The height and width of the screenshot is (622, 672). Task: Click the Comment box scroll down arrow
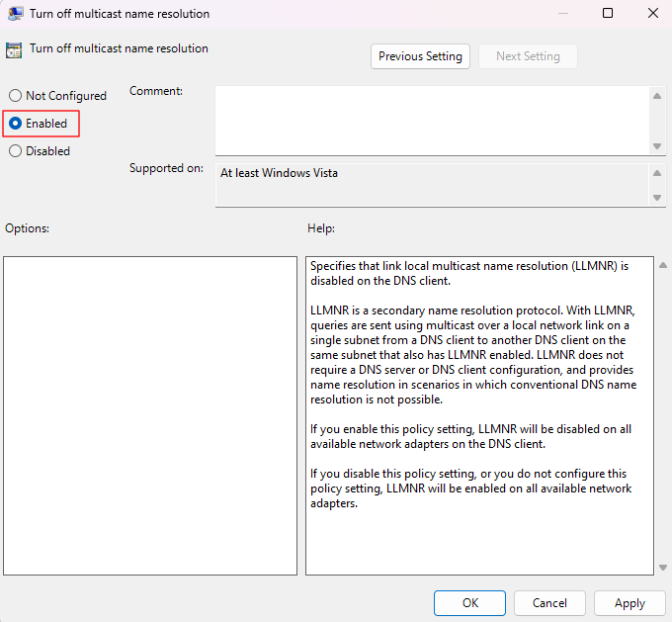tap(657, 146)
